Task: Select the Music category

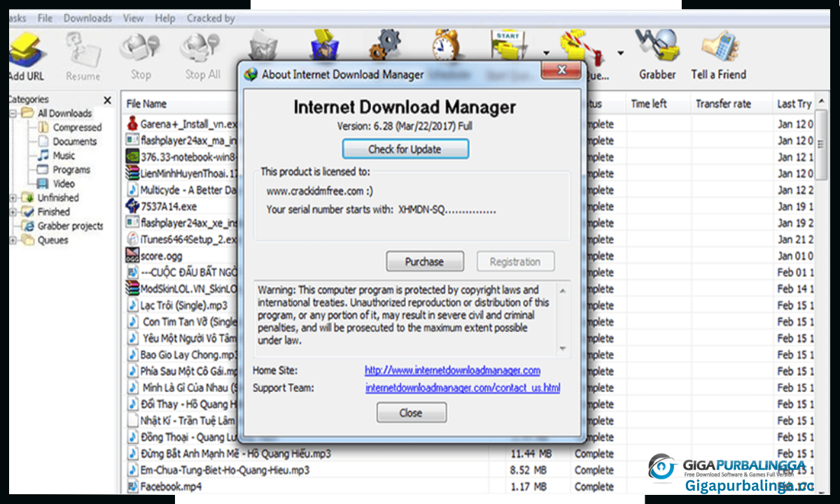Action: click(x=64, y=155)
